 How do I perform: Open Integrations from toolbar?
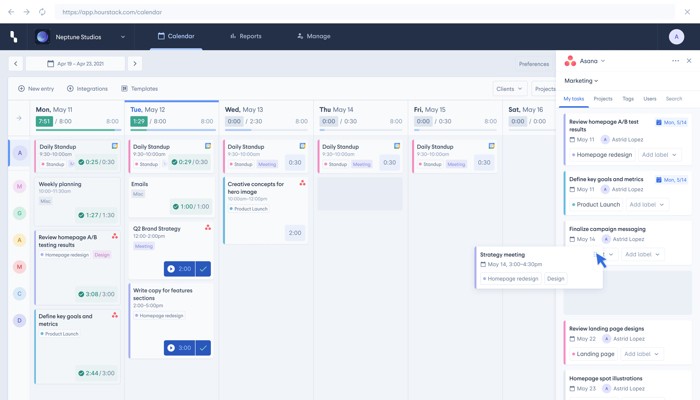pos(88,89)
